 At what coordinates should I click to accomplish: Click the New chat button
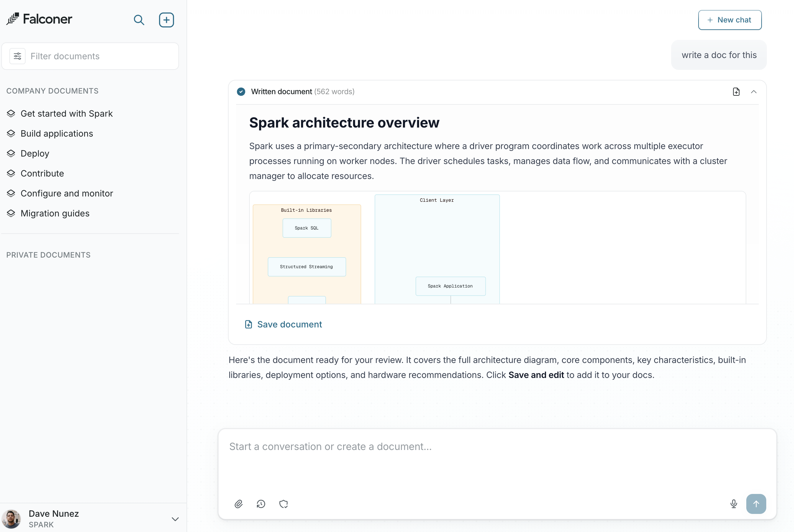[x=729, y=20]
